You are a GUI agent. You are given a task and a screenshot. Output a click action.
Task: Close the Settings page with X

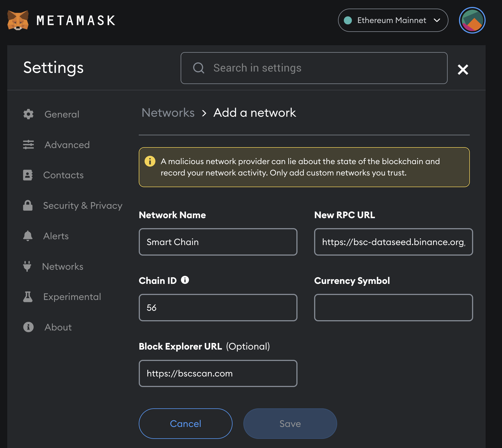pos(463,70)
